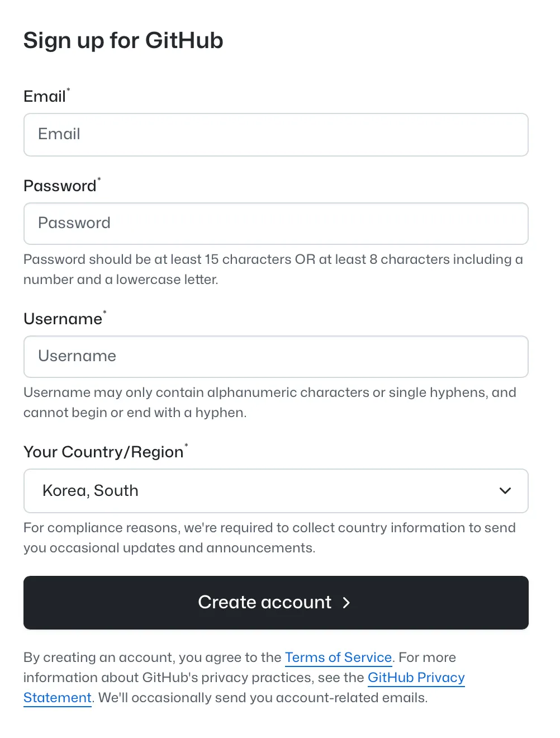Screen dimensions: 560x738
Task: Click the Username field label
Action: [63, 319]
